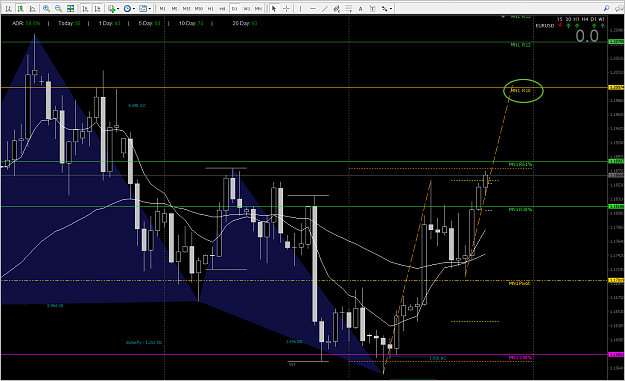Click the 10 Day range value
The width and height of the screenshot is (625, 381).
tap(200, 24)
